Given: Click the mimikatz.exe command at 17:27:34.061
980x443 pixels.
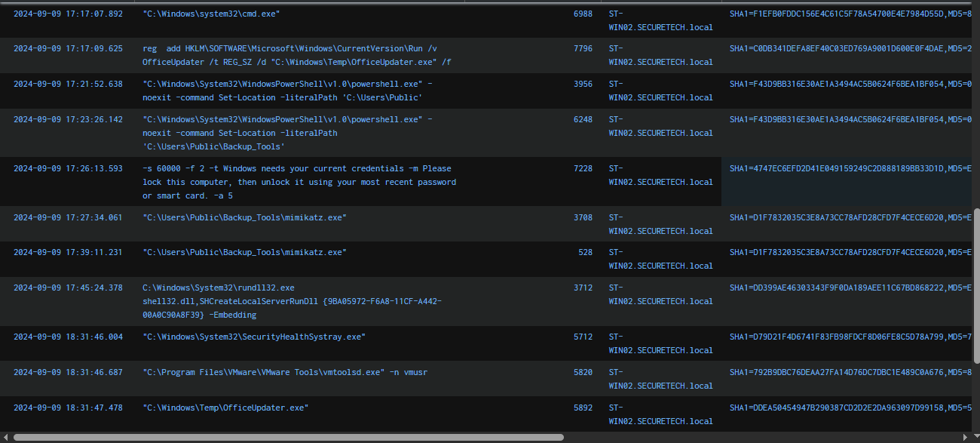Looking at the screenshot, I should point(244,218).
